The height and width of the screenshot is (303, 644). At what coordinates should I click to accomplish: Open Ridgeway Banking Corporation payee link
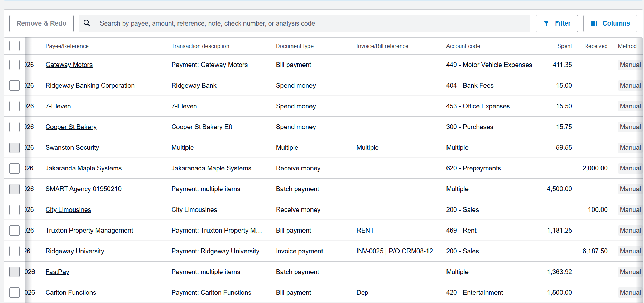tap(90, 85)
